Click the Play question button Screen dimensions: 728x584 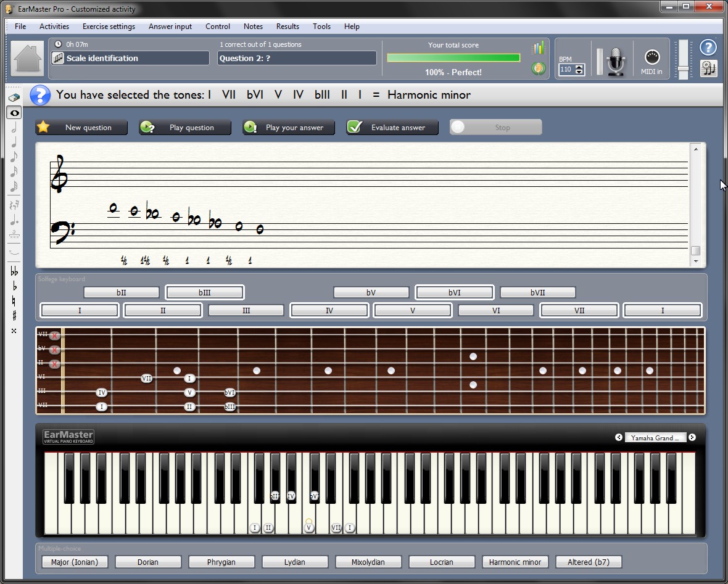(185, 128)
